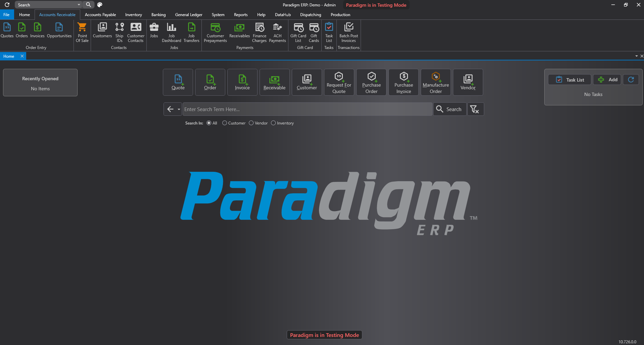Open the tab list dropdown arrow

(x=636, y=56)
